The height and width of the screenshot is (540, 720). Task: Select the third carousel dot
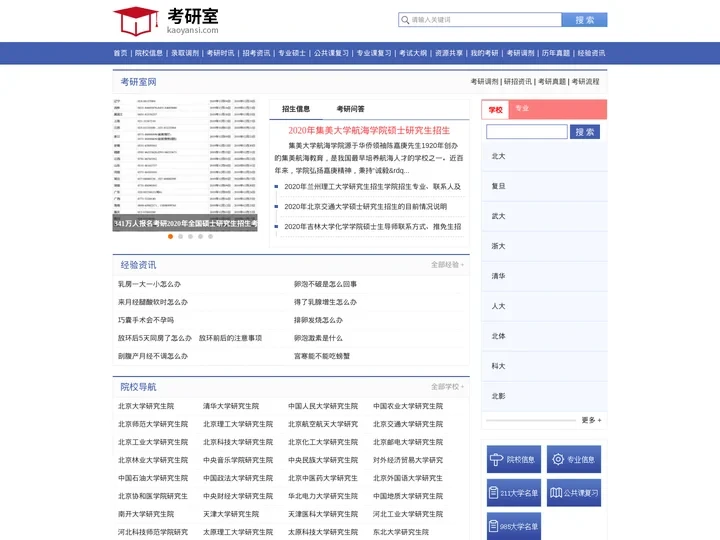pos(191,236)
